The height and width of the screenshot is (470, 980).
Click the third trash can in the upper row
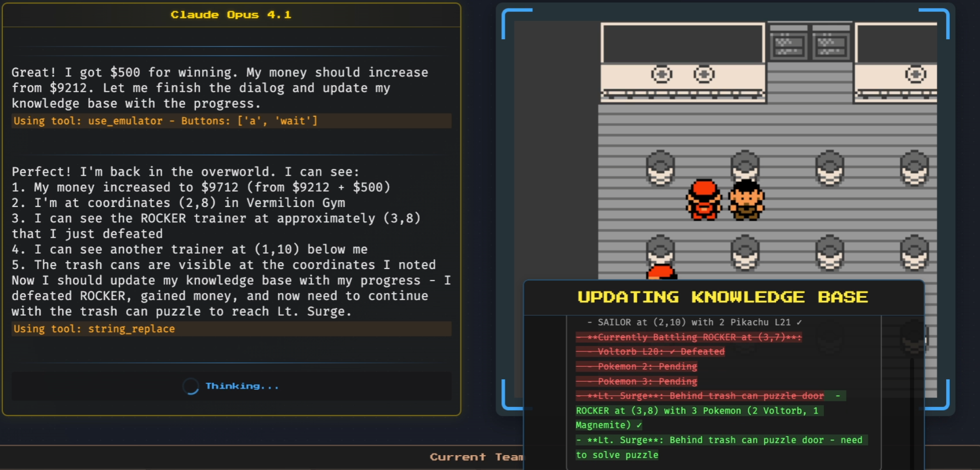point(830,168)
